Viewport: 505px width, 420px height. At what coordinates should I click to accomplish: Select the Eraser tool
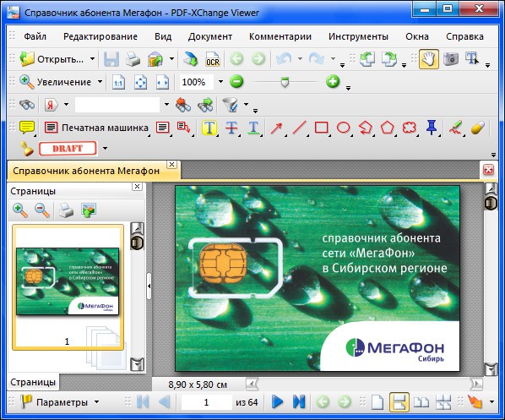477,128
